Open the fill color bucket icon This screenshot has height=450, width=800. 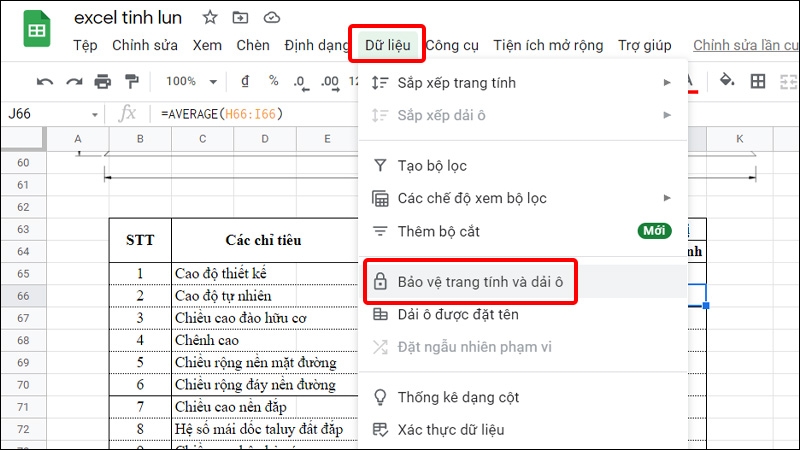pos(727,81)
